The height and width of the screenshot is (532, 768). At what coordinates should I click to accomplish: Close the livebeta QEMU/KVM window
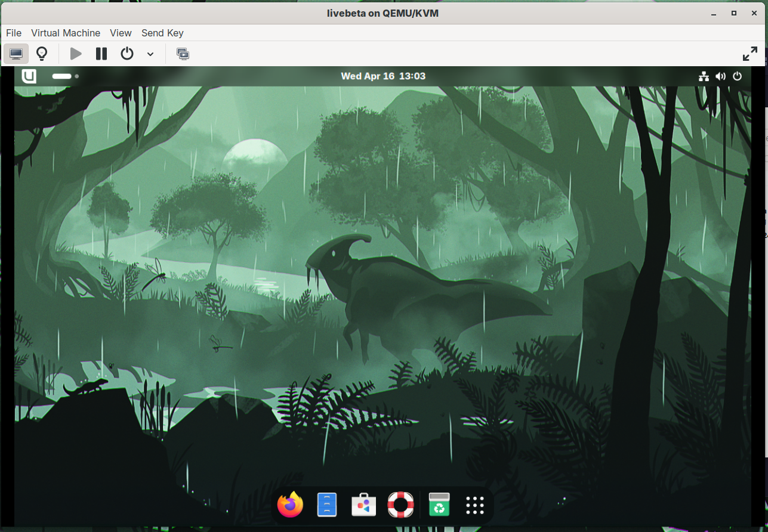pyautogui.click(x=754, y=13)
